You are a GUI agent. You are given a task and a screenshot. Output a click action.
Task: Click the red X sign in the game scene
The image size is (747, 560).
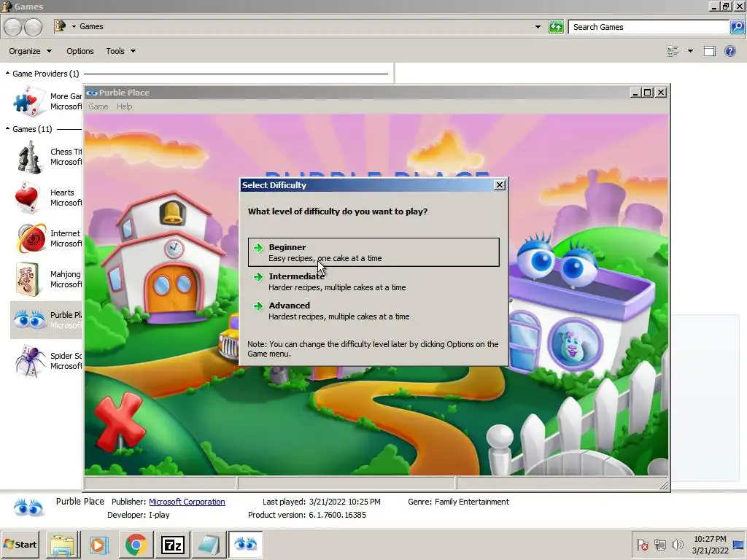118,422
